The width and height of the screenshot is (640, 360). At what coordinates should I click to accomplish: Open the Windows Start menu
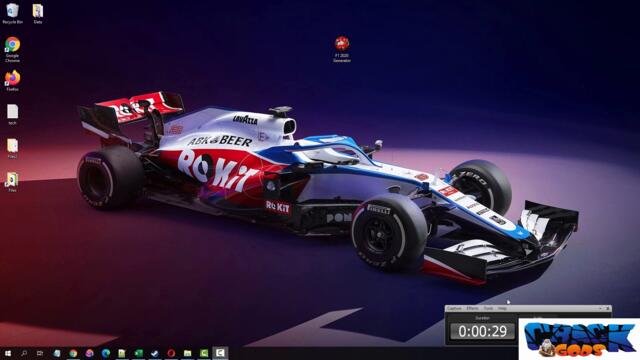[x=8, y=353]
